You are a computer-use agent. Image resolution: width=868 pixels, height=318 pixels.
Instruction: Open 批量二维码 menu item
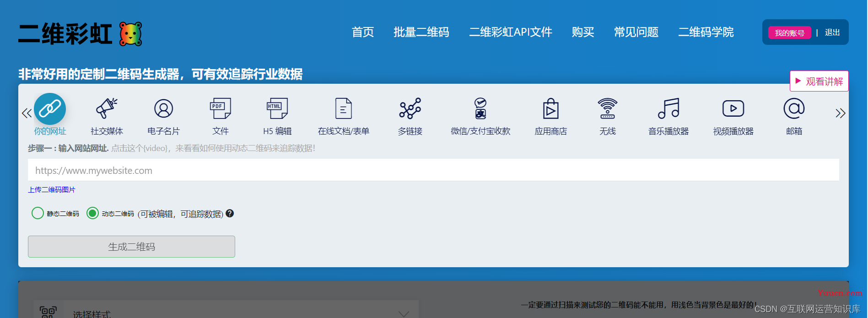421,32
